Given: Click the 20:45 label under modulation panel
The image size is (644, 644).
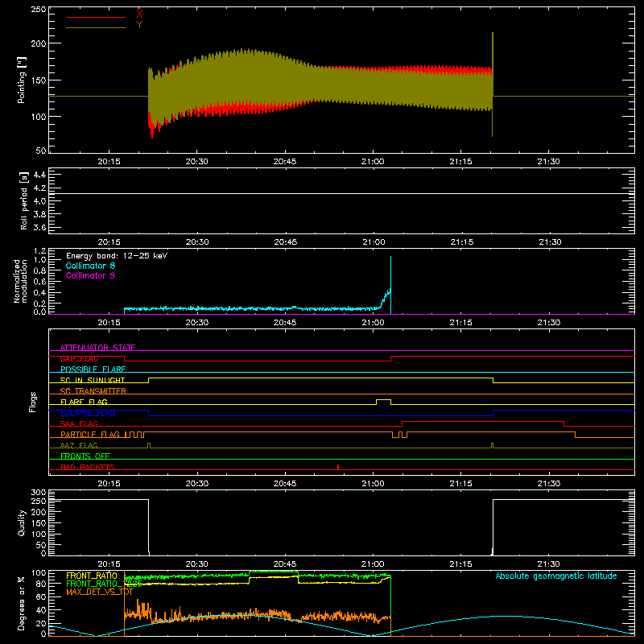Looking at the screenshot, I should coord(285,323).
